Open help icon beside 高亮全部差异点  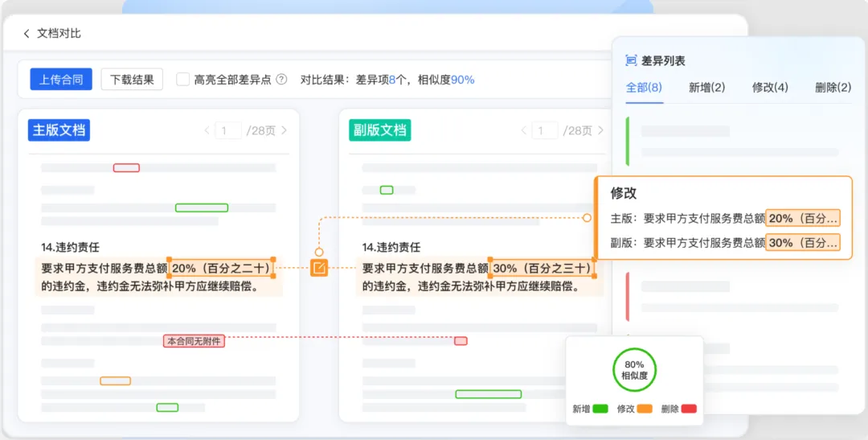point(281,80)
